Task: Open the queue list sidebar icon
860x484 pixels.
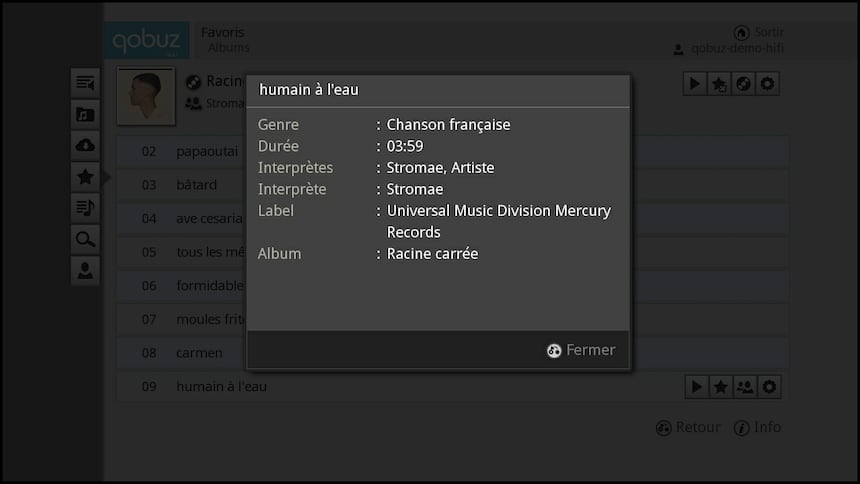Action: point(85,83)
